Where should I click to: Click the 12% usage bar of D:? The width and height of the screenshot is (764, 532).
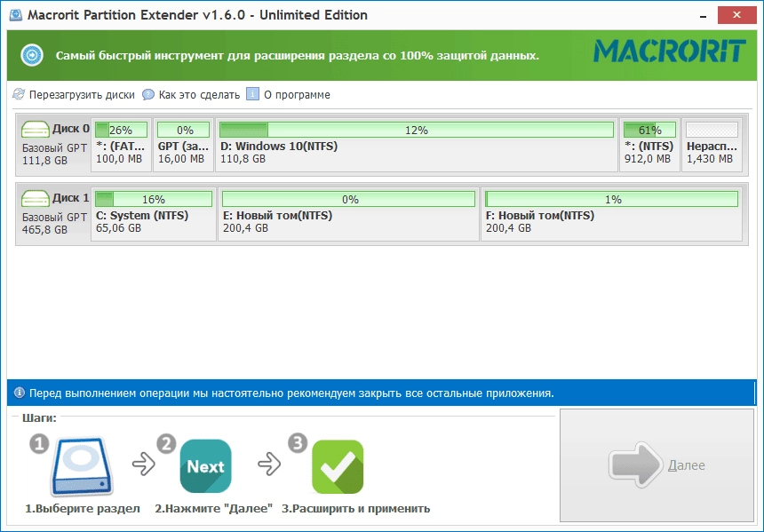click(x=416, y=130)
